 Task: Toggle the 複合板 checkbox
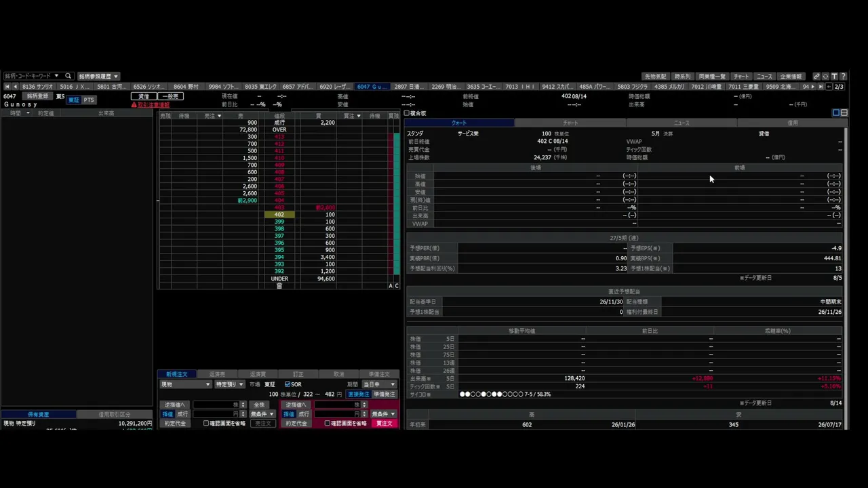[x=407, y=113]
